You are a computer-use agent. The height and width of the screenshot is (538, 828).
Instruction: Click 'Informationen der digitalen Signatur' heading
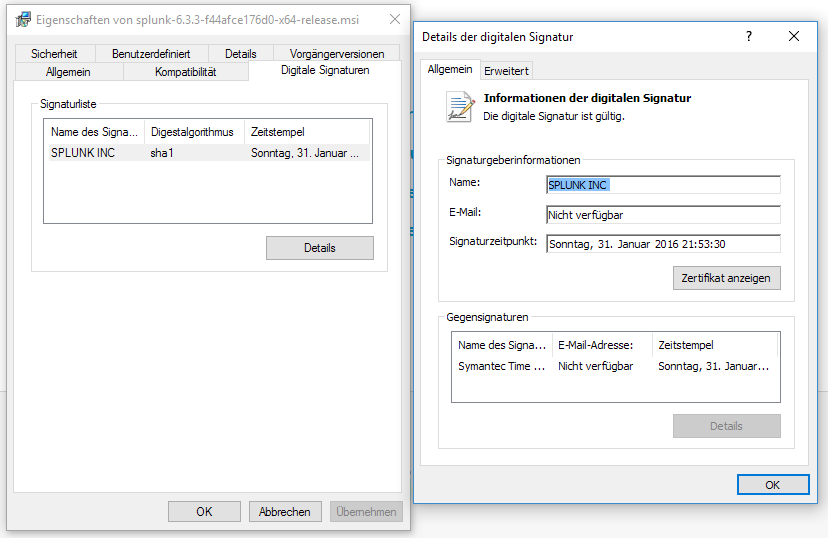tap(587, 98)
